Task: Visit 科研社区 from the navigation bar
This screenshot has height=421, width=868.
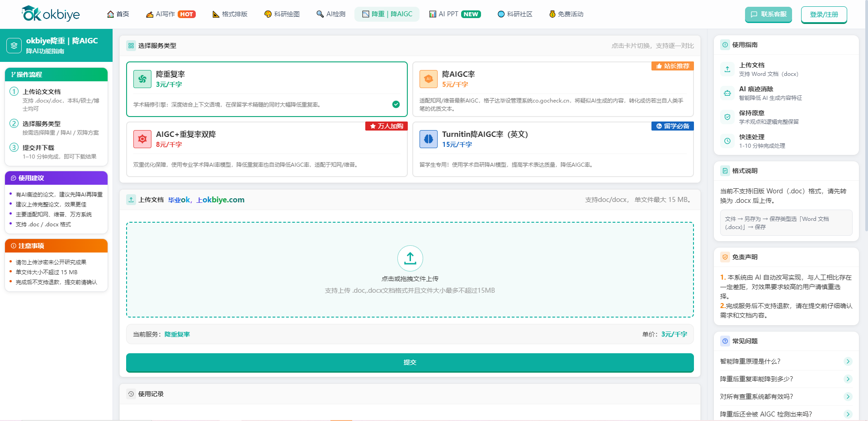Action: pos(515,14)
